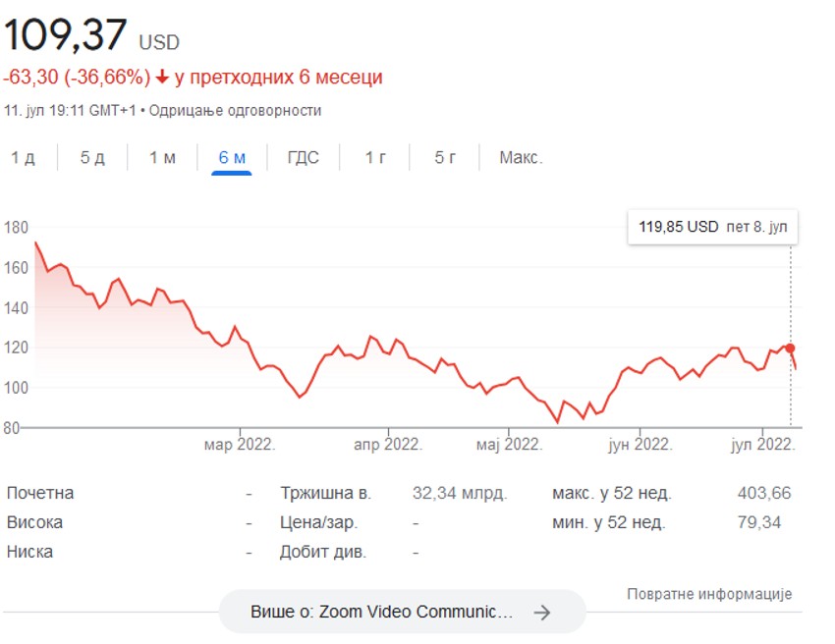Show the Макс. full history tab
This screenshot has height=644, width=835.
[521, 158]
